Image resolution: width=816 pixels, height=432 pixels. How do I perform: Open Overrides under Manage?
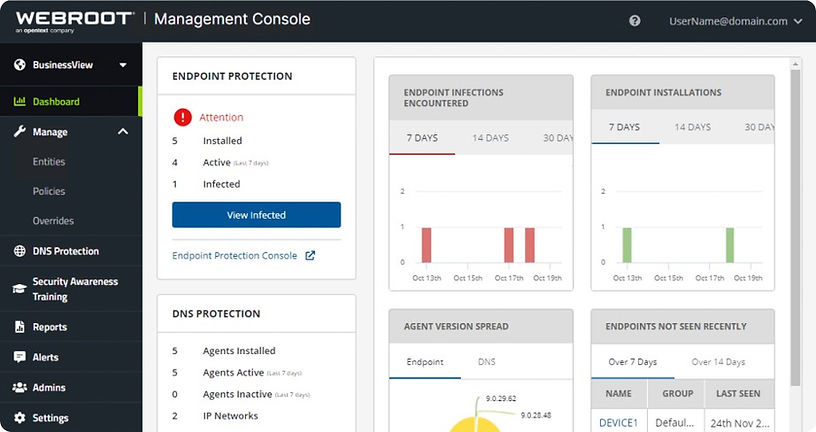53,221
